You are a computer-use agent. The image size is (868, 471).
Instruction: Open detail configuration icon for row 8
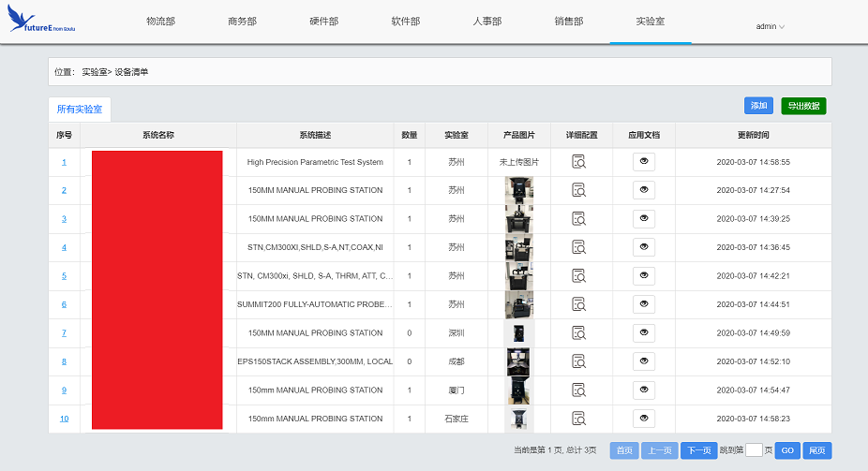tap(579, 361)
